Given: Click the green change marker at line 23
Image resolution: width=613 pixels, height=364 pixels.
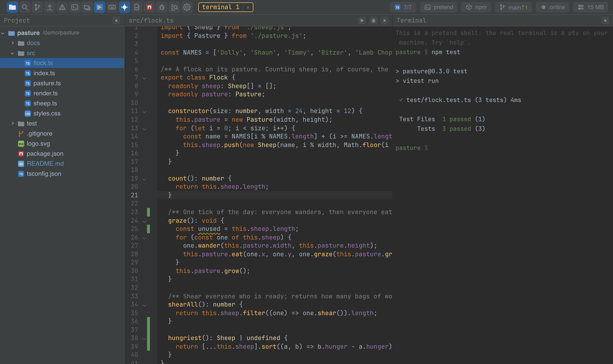Looking at the screenshot, I should coord(148,212).
